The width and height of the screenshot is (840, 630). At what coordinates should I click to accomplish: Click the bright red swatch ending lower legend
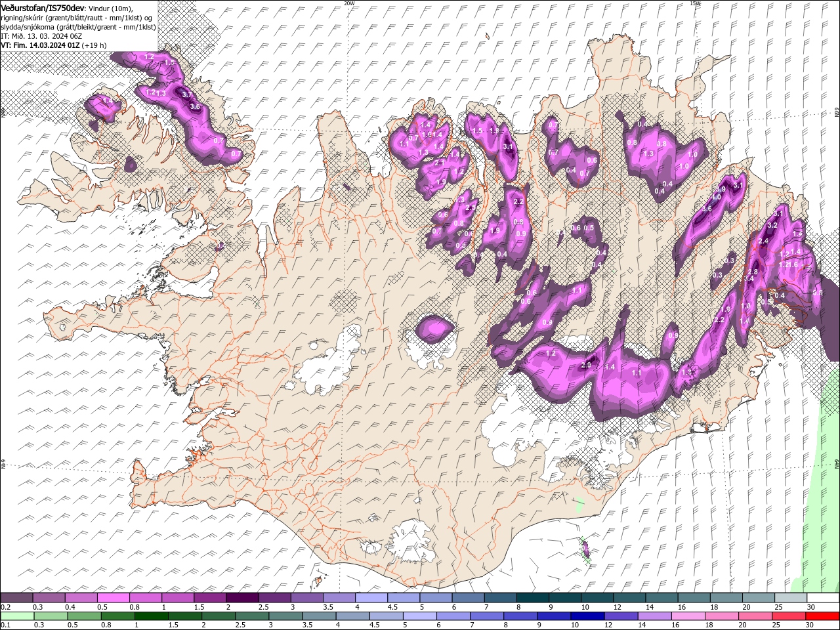pos(822,616)
